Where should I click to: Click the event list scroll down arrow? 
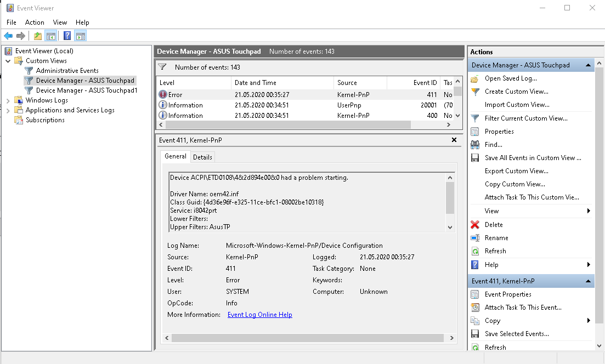(457, 115)
